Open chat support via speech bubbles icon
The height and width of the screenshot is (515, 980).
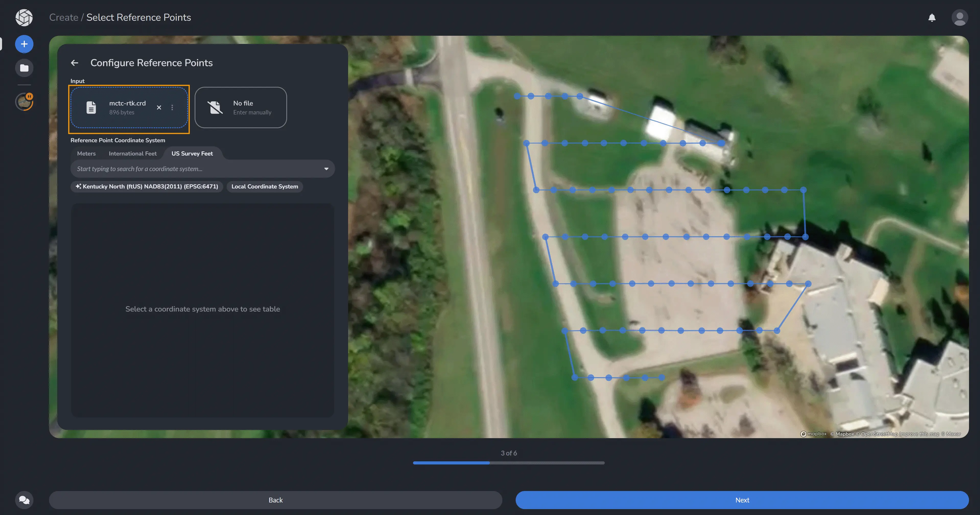tap(24, 500)
